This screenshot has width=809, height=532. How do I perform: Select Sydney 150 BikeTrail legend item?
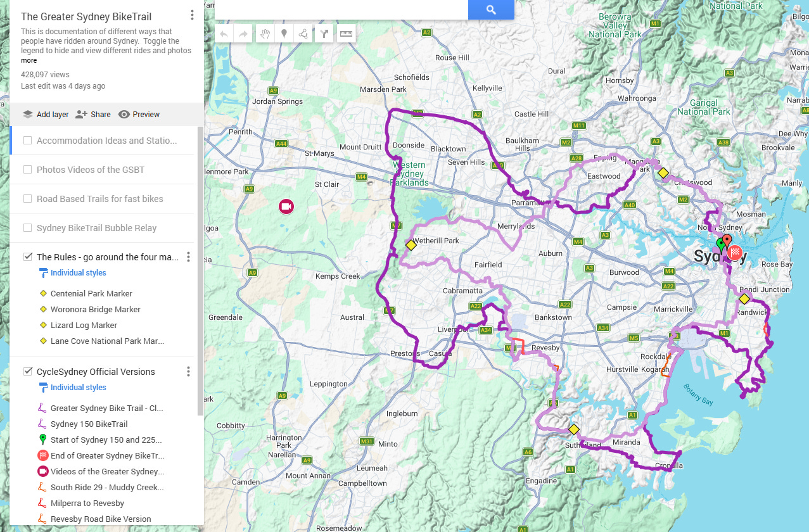pyautogui.click(x=89, y=424)
